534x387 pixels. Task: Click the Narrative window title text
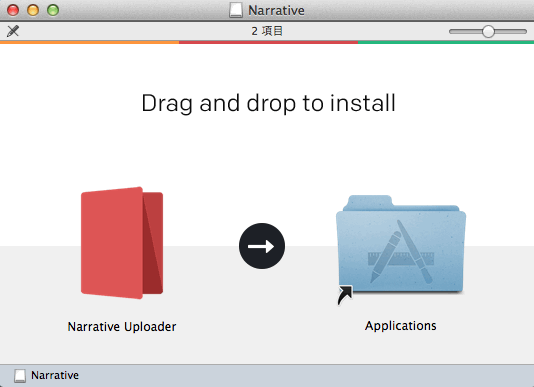coord(276,10)
